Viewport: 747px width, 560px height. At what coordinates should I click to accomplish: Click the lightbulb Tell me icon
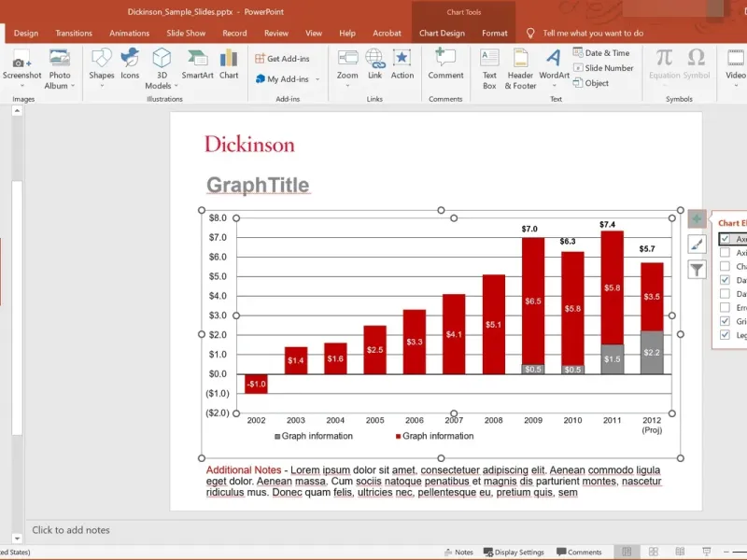point(530,34)
